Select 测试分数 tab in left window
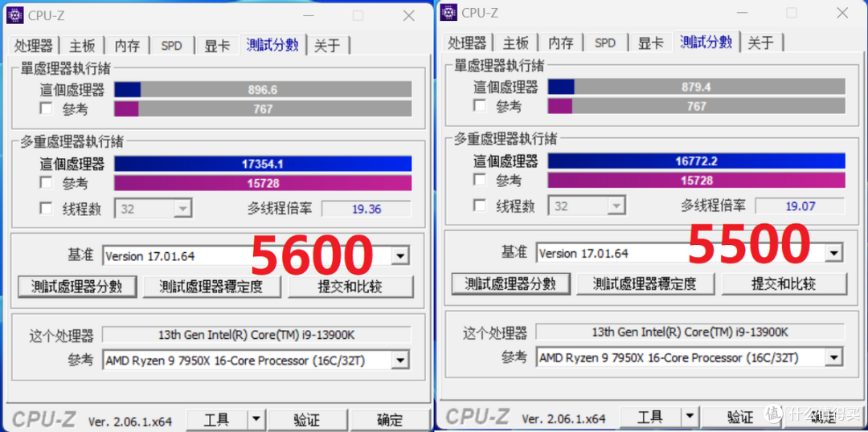 (273, 44)
